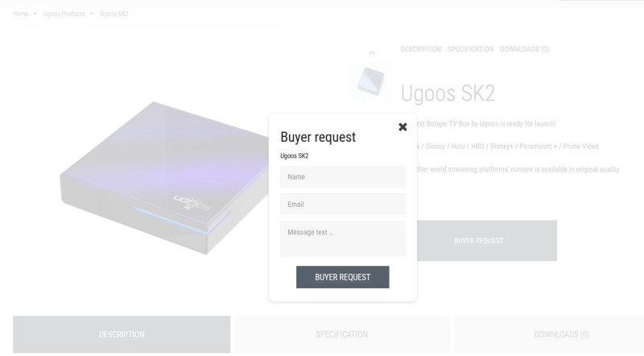Click into the Message text area

[x=343, y=239]
